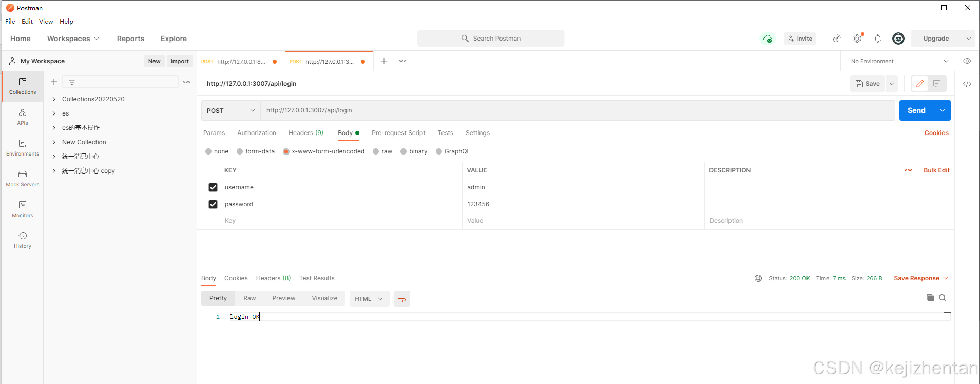Uncheck the username parameter checkbox

coord(213,187)
